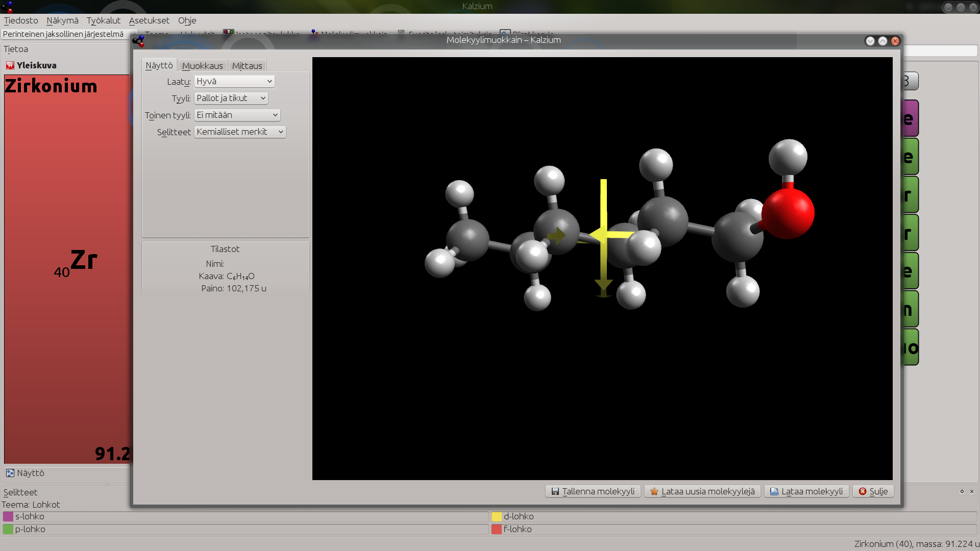Open the Asetukset menu
Image resolution: width=980 pixels, height=551 pixels.
[149, 20]
